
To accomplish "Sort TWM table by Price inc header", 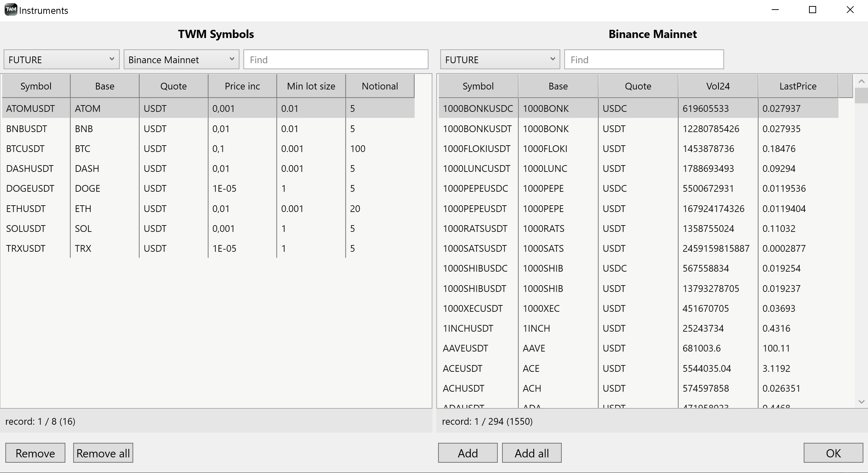I will coord(242,86).
